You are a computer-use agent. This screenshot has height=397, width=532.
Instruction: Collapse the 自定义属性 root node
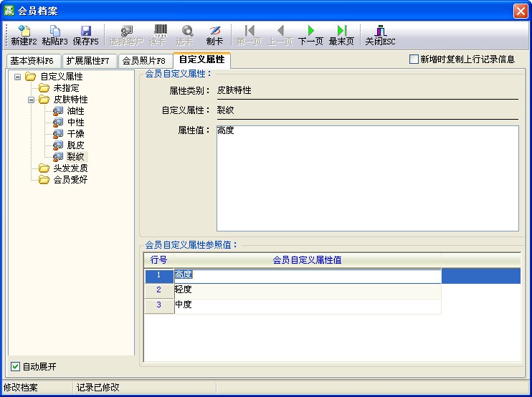click(18, 77)
